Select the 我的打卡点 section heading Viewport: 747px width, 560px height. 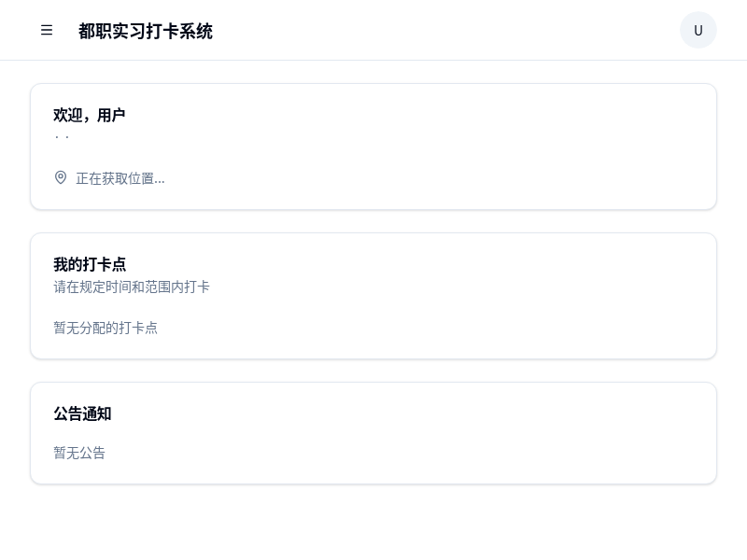click(90, 264)
